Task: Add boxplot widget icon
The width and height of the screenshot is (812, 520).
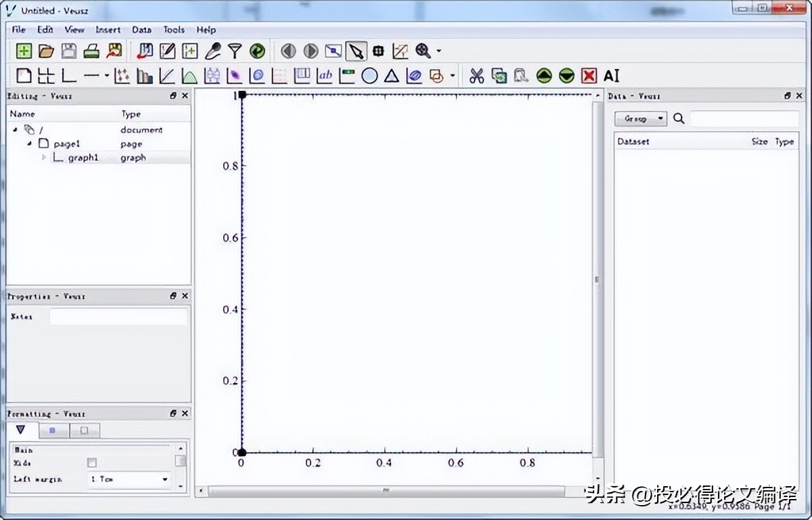Action: click(x=212, y=76)
